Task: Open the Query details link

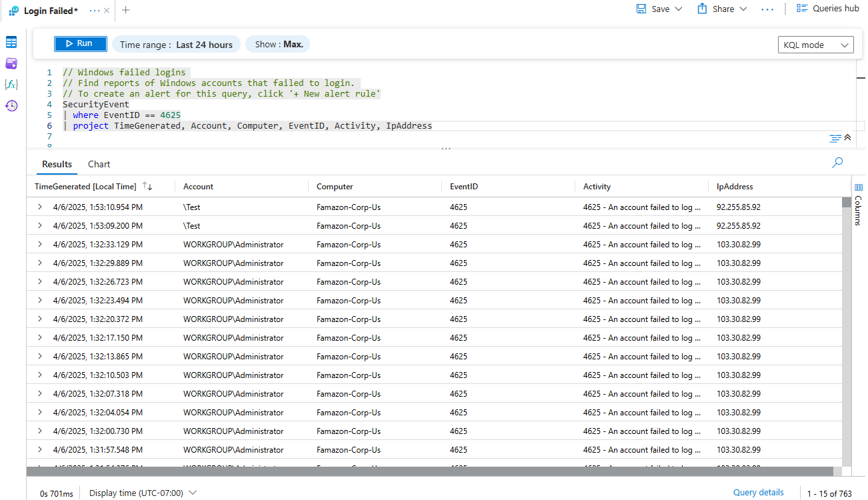Action: tap(758, 493)
